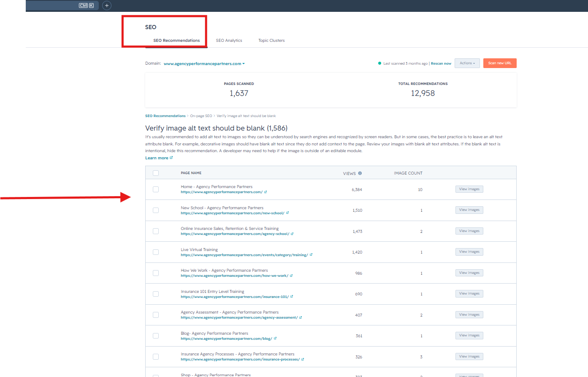Open the external link icon for agency-assessment URL
The height and width of the screenshot is (377, 588).
click(301, 317)
